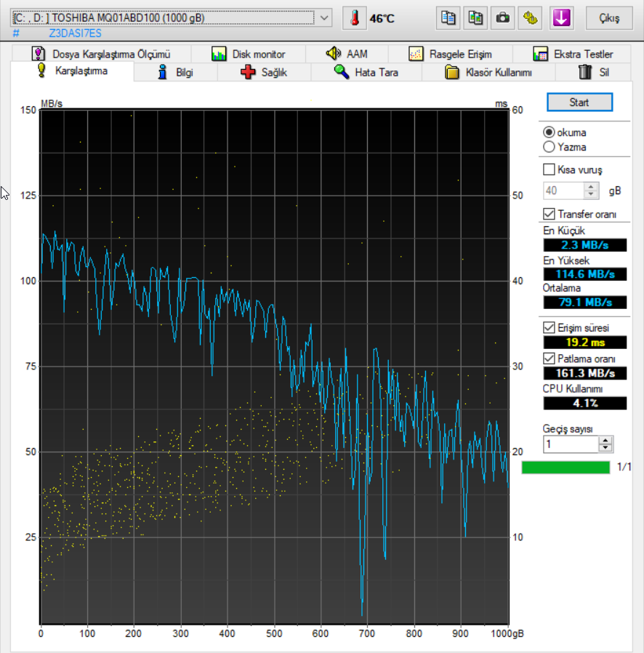Click the purple download arrow icon
This screenshot has height=653, width=644.
pyautogui.click(x=562, y=18)
